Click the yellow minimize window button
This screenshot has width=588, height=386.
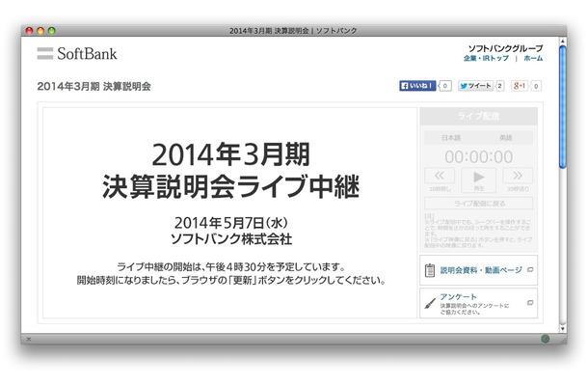[40, 31]
